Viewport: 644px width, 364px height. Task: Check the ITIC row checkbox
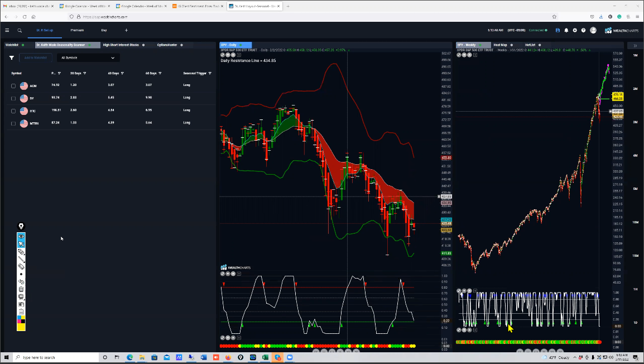tap(13, 111)
